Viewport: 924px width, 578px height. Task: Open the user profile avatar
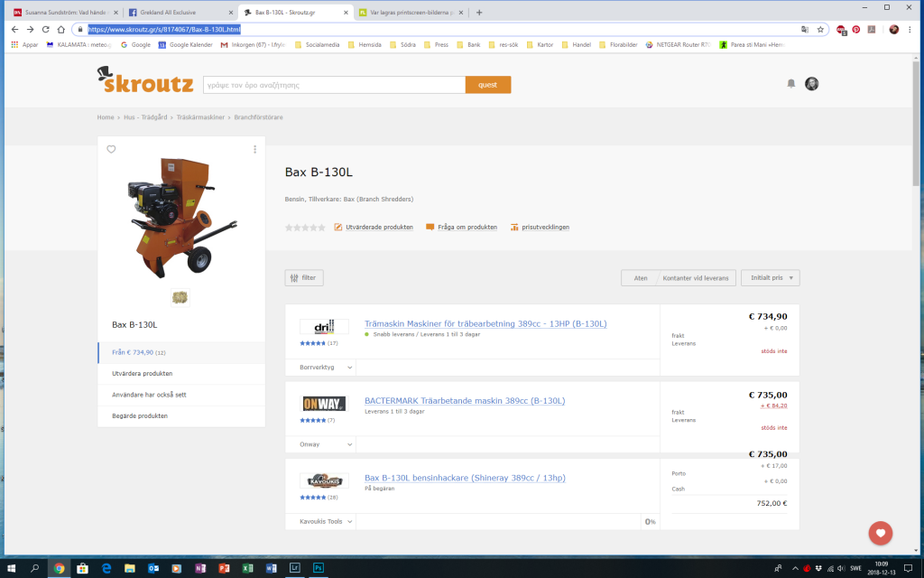coord(811,84)
